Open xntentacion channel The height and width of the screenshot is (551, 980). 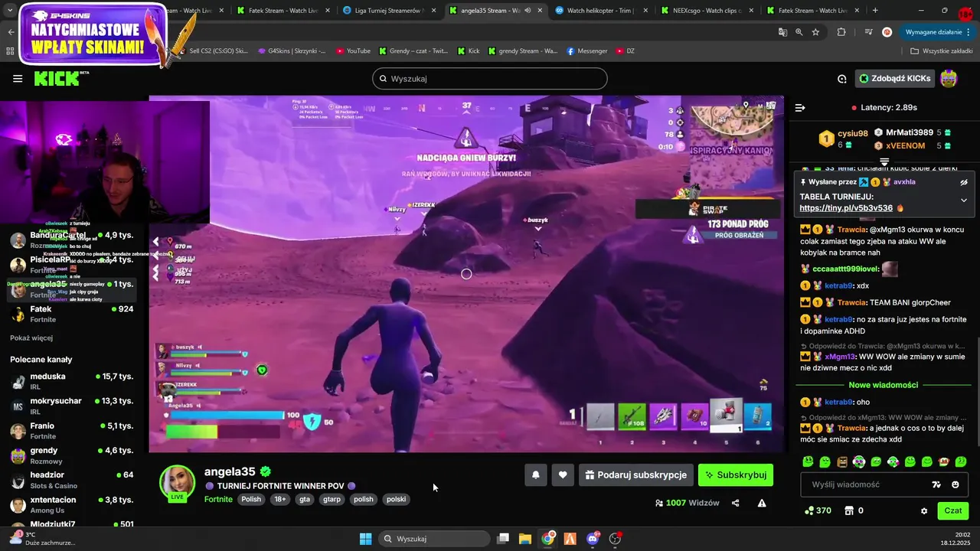pyautogui.click(x=73, y=504)
